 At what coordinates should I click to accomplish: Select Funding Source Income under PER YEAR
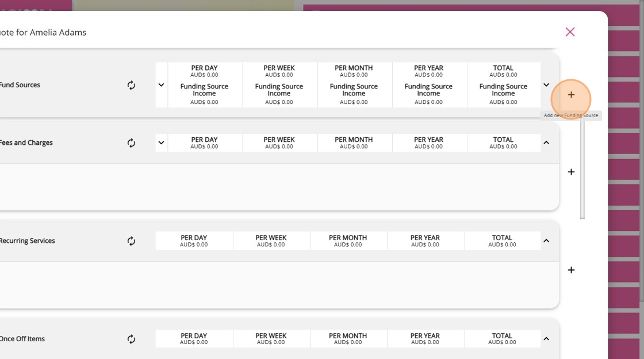(x=428, y=90)
